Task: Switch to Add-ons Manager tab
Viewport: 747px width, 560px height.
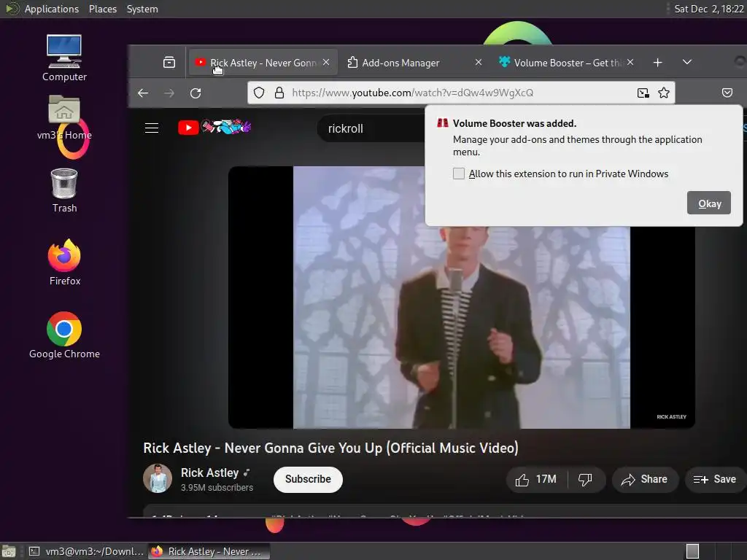Action: [414, 63]
